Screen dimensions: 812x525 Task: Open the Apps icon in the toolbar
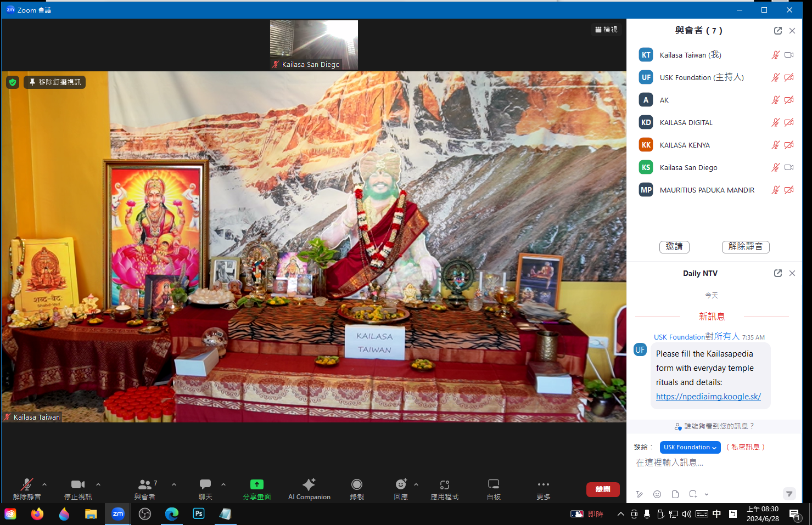point(444,484)
